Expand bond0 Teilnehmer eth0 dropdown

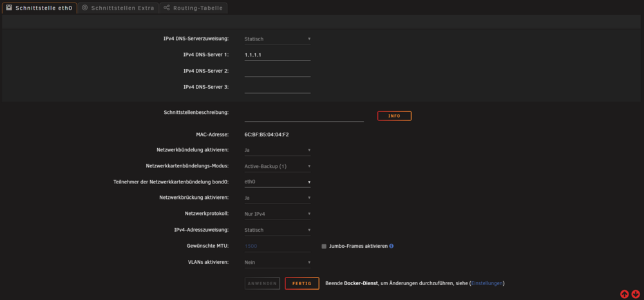tap(277, 182)
